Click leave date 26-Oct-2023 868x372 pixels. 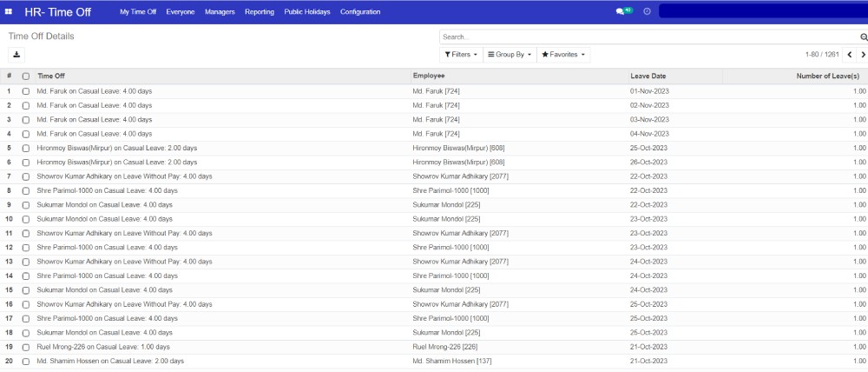[648, 163]
